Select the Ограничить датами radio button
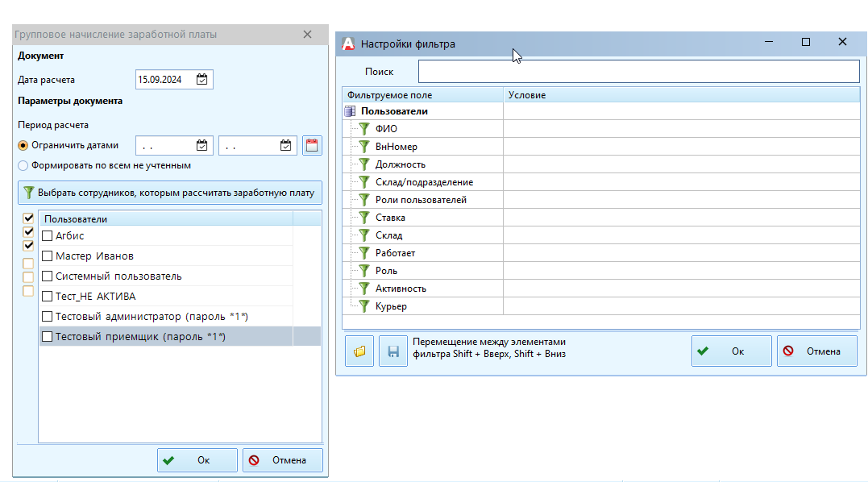This screenshot has height=482, width=868. click(x=23, y=146)
